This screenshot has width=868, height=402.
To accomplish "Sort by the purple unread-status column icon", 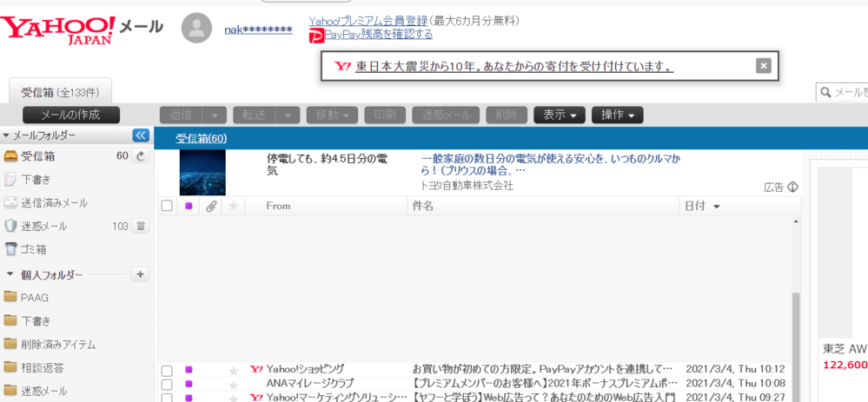I will [x=189, y=206].
